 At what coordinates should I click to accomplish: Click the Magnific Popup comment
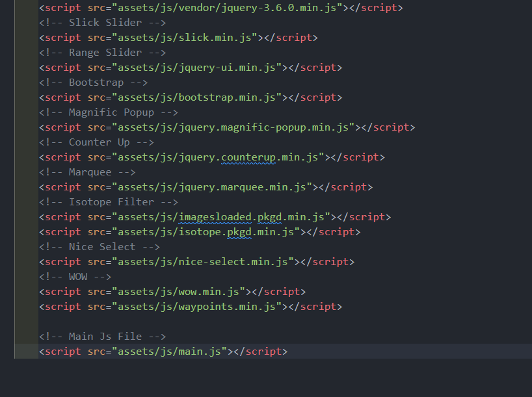[109, 112]
